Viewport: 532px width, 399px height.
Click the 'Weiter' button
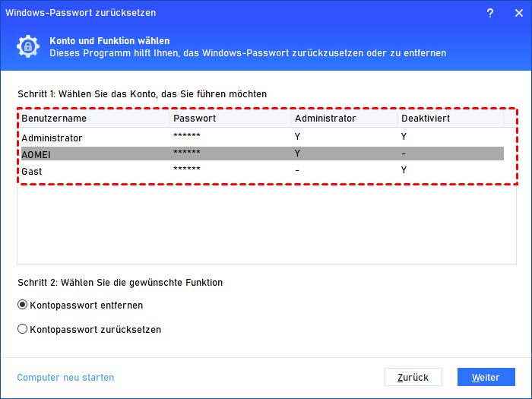coord(486,377)
